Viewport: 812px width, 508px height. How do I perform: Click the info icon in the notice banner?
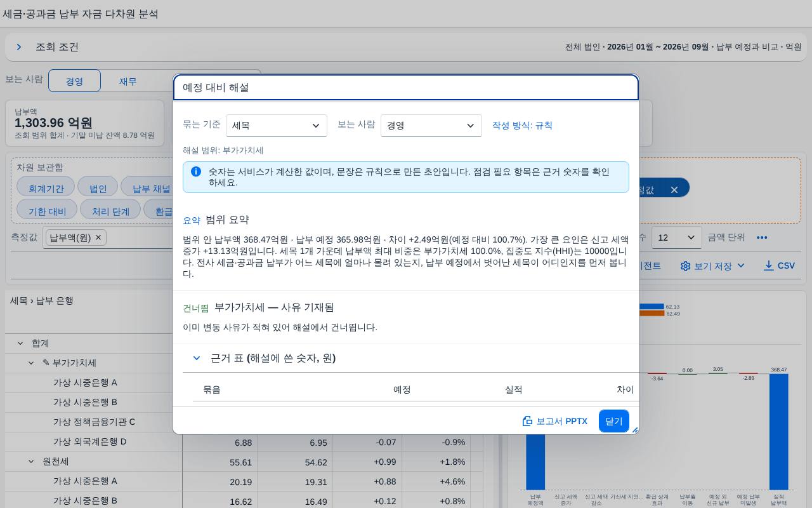click(196, 171)
